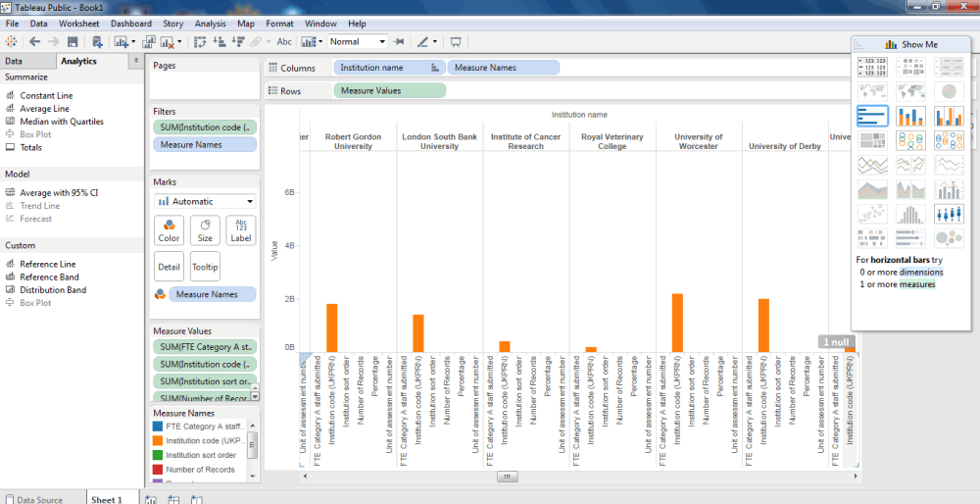Undo the last action with back arrow
The width and height of the screenshot is (980, 504).
point(34,42)
